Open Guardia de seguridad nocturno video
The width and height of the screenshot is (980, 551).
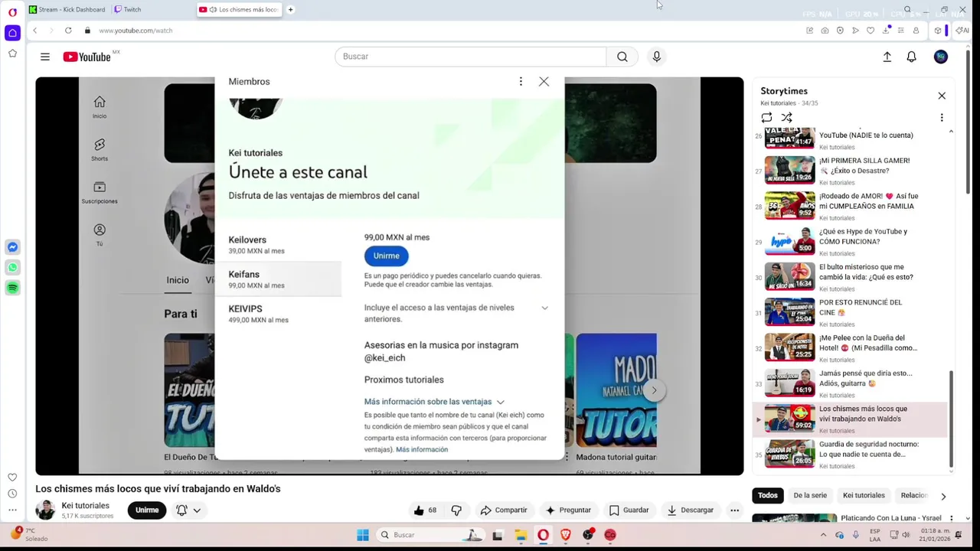(x=849, y=454)
